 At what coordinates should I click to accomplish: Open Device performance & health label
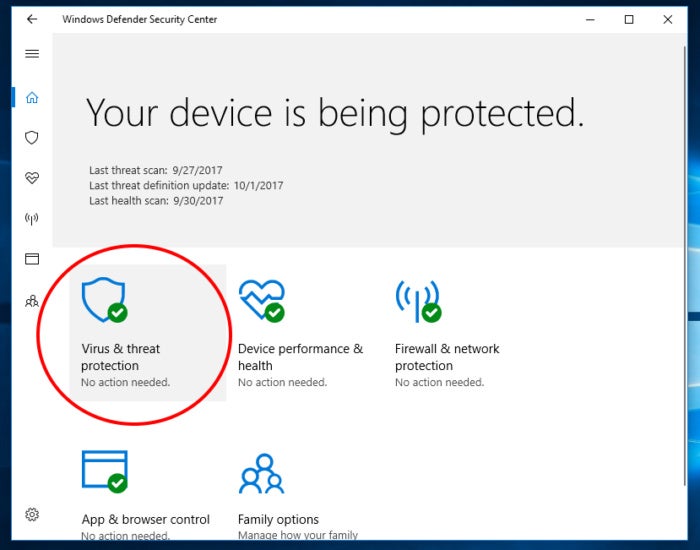pos(300,357)
